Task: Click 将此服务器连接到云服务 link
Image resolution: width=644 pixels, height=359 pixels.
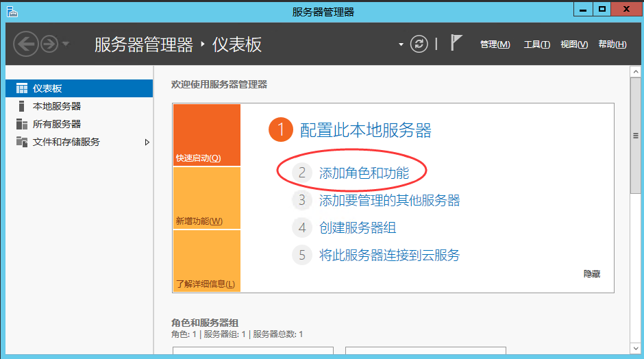Action: pyautogui.click(x=389, y=255)
